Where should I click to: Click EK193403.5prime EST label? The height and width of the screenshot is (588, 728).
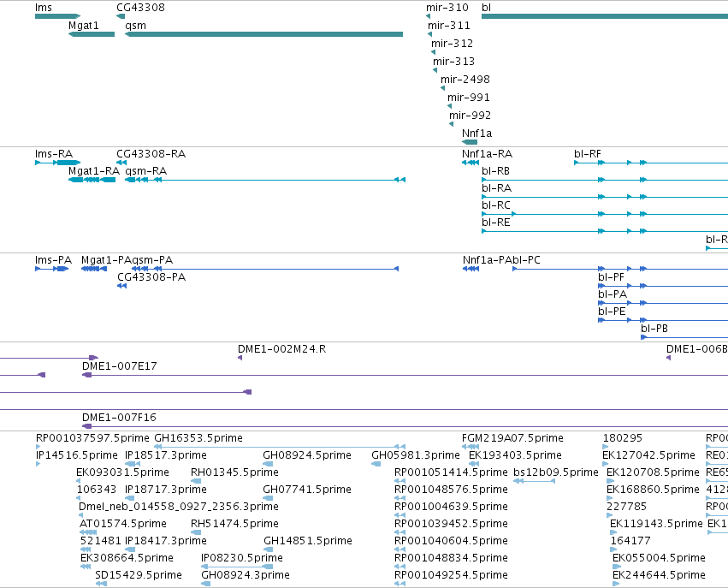point(515,455)
